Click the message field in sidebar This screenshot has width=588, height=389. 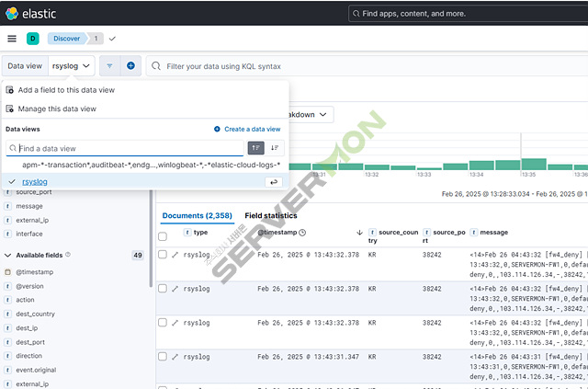(29, 206)
